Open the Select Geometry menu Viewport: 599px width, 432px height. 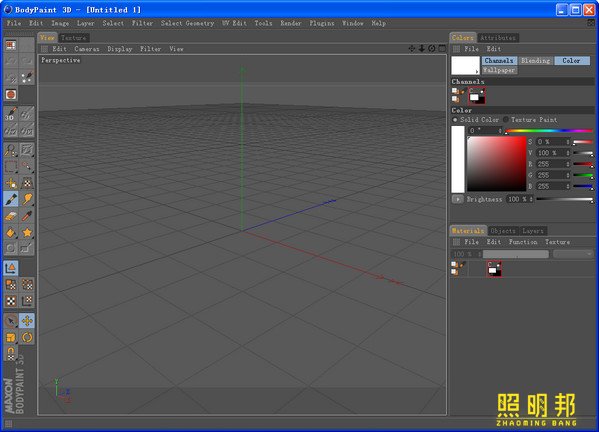point(187,23)
